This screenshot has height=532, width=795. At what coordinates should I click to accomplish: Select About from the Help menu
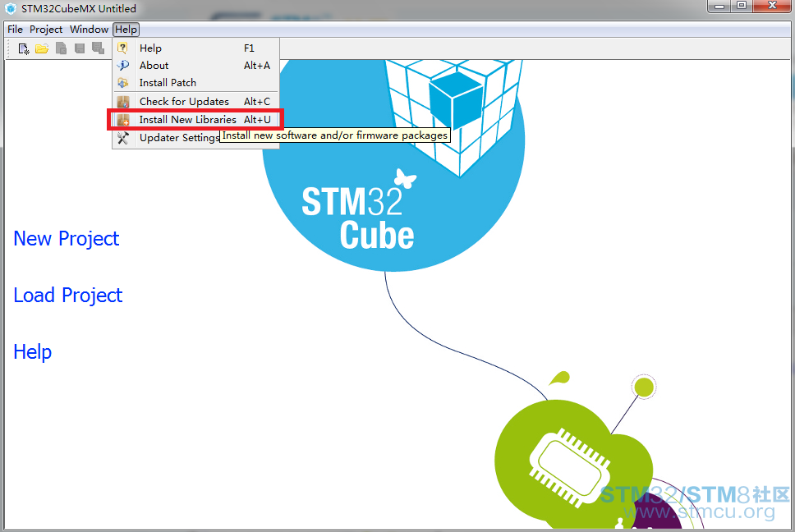tap(195, 66)
